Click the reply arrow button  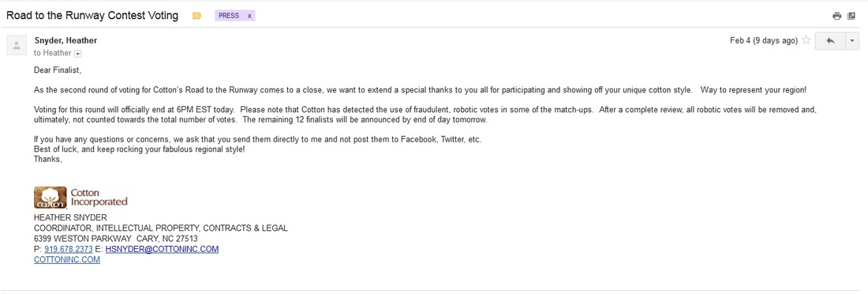[830, 41]
